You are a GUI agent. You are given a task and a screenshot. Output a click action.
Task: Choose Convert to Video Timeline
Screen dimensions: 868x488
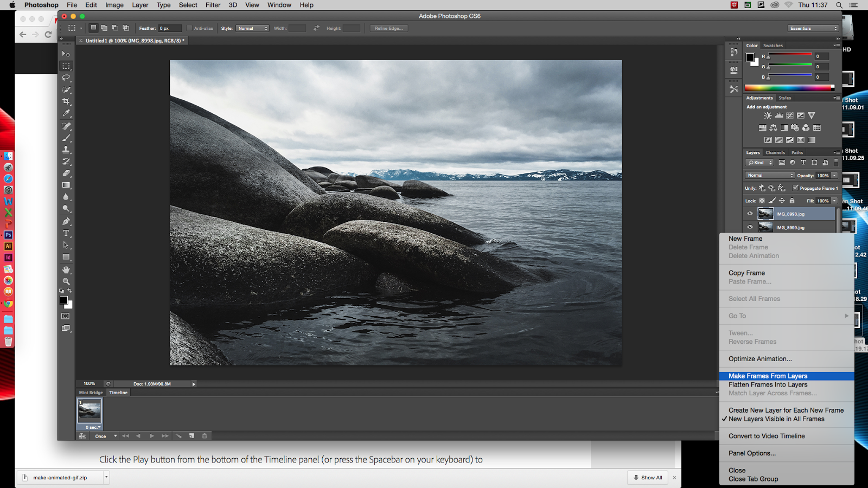pyautogui.click(x=767, y=436)
